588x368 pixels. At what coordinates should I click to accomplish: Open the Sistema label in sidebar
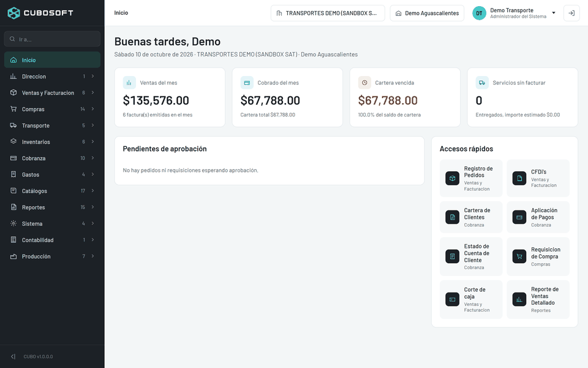tap(32, 224)
